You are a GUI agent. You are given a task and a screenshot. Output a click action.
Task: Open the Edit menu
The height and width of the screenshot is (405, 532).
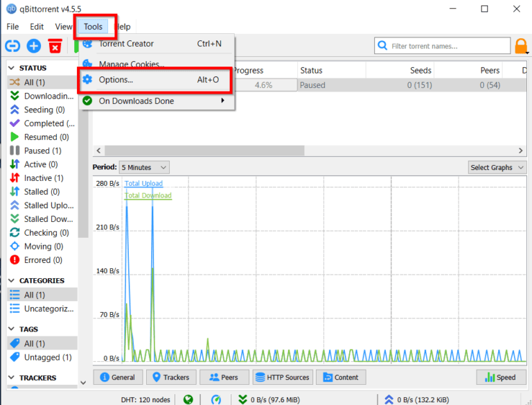(37, 26)
